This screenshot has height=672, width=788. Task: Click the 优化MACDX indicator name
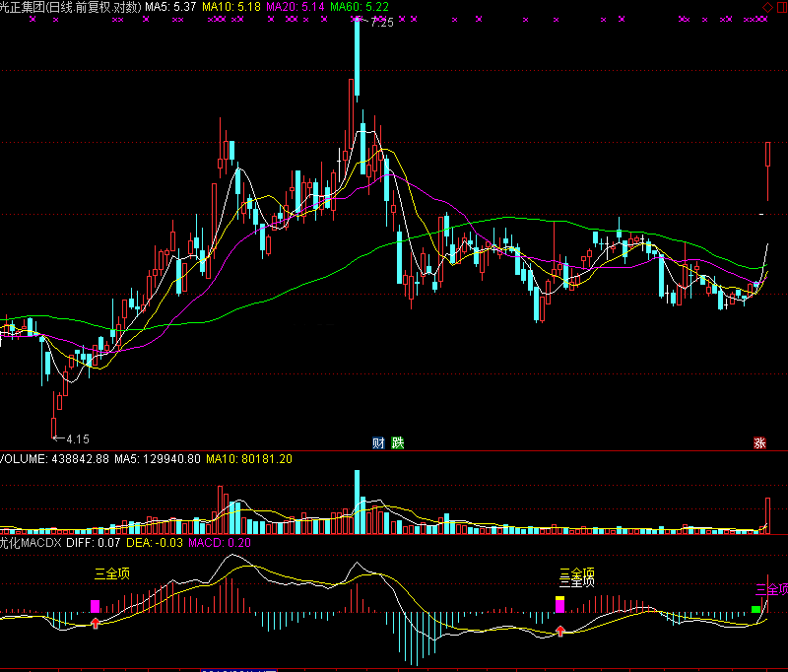pyautogui.click(x=31, y=543)
